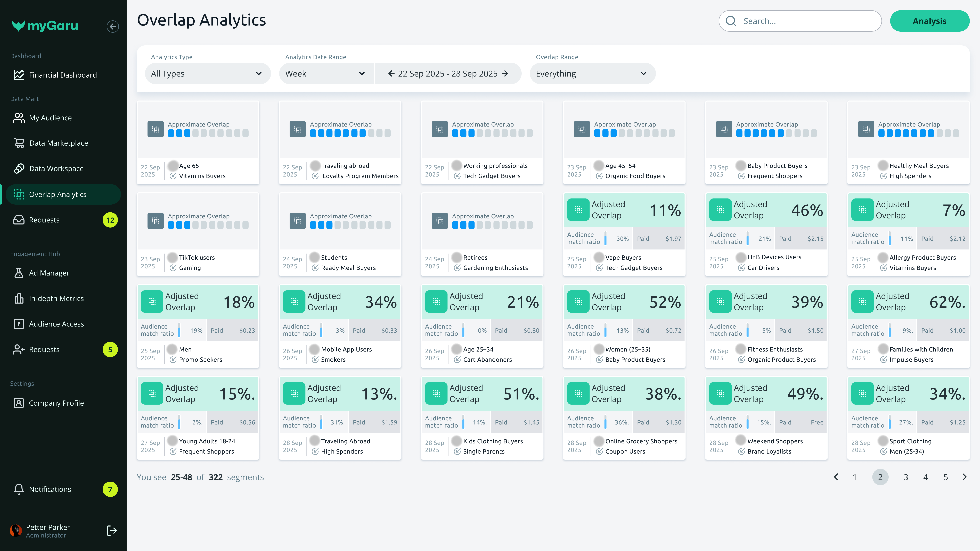Open the Analytics Type dropdown
Image resolution: width=980 pixels, height=551 pixels.
tap(208, 74)
